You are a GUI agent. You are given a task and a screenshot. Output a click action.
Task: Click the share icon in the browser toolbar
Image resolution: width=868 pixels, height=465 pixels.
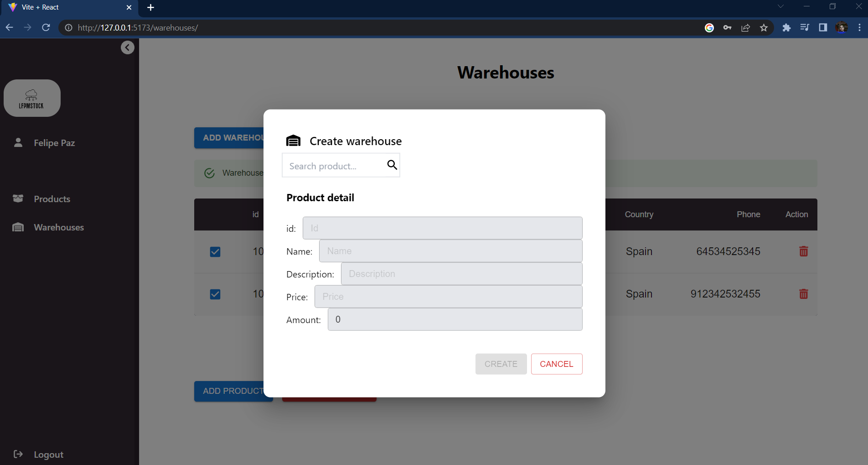(x=745, y=27)
